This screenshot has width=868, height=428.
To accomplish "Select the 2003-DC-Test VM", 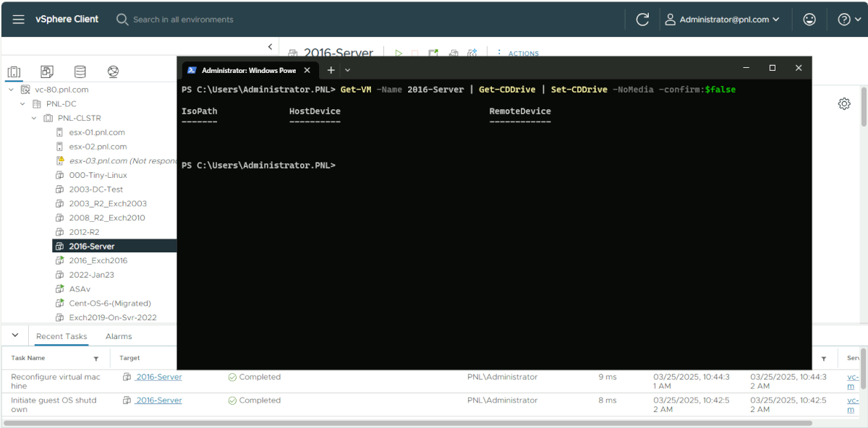I will point(95,189).
